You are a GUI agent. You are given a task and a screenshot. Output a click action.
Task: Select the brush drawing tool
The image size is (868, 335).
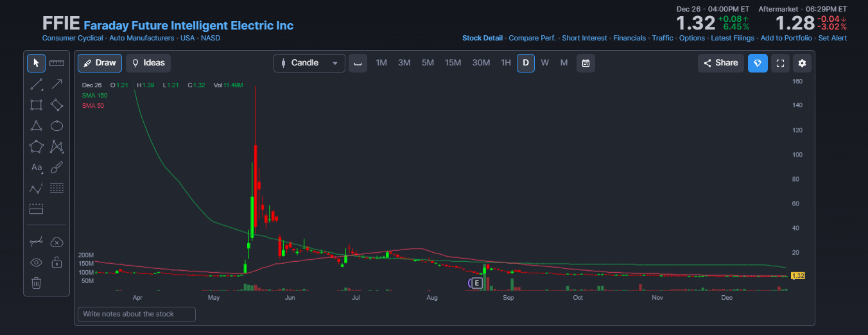point(56,167)
